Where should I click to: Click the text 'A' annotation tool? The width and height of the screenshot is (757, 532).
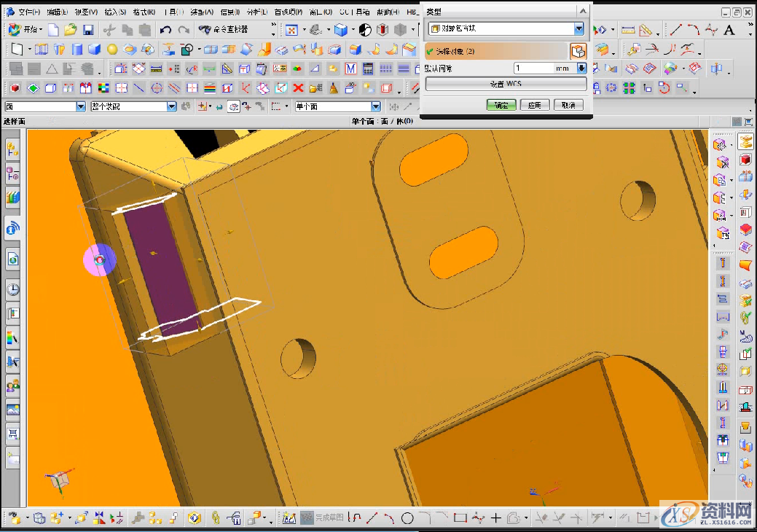pyautogui.click(x=729, y=30)
